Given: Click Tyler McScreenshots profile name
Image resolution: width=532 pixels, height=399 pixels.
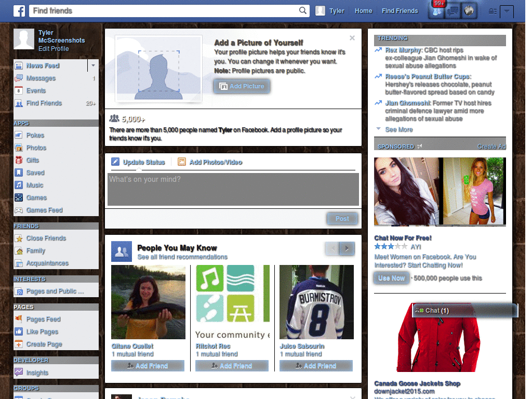Looking at the screenshot, I should click(61, 36).
